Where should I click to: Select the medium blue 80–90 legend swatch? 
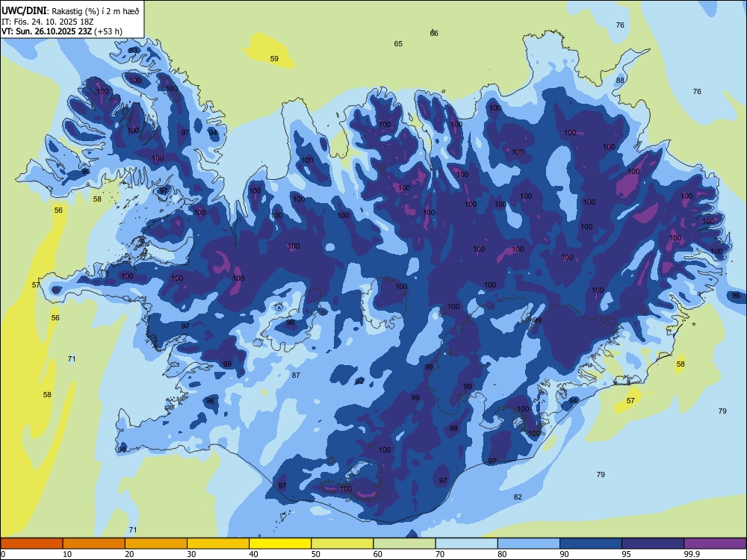(529, 544)
